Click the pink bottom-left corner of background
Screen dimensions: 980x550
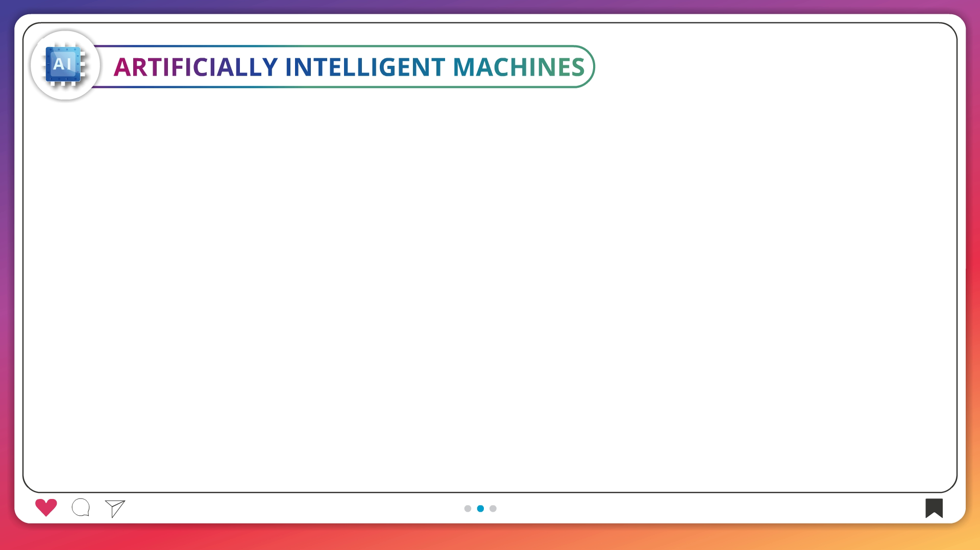pos(6,543)
